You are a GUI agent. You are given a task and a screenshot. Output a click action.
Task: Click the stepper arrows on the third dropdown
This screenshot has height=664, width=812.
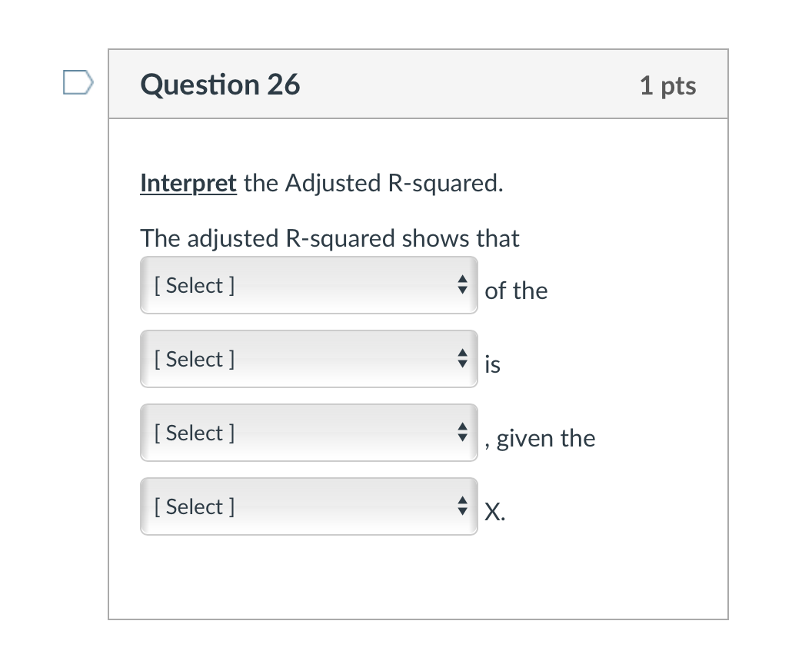click(x=463, y=432)
